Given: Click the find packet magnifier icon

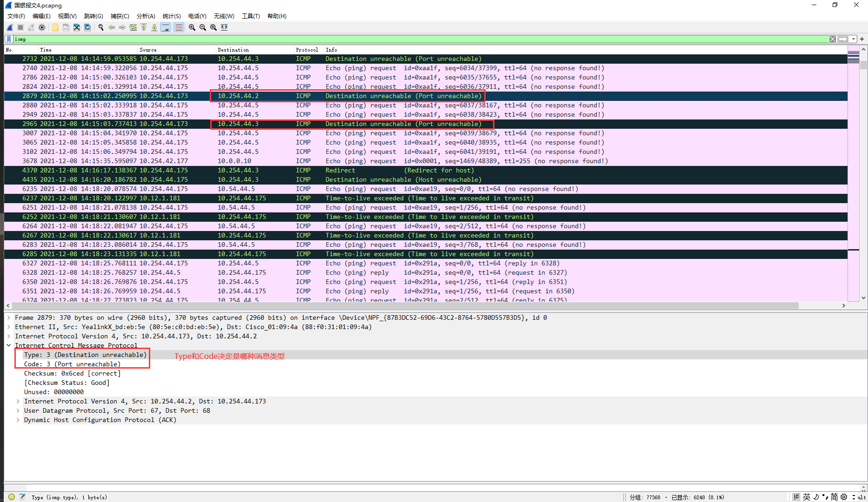Looking at the screenshot, I should point(101,27).
